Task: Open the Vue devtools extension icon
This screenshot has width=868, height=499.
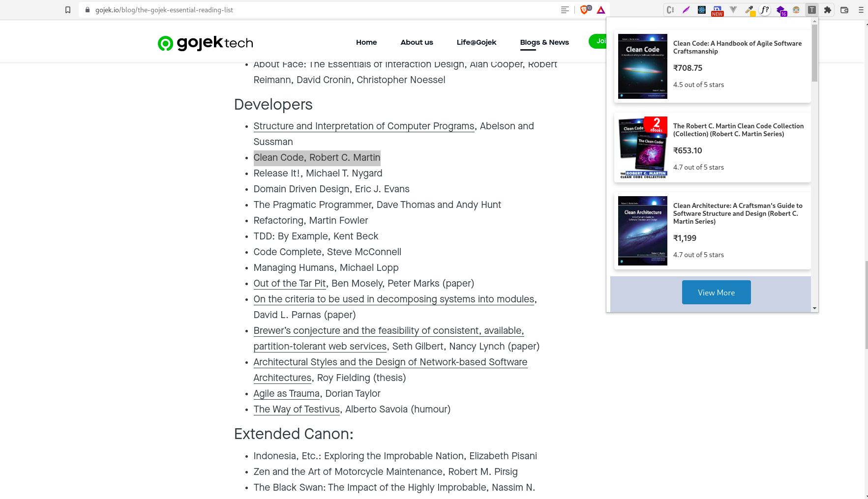Action: pyautogui.click(x=733, y=10)
